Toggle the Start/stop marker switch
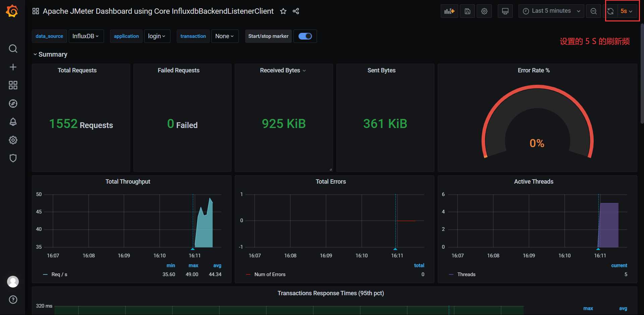644x315 pixels. [x=305, y=36]
